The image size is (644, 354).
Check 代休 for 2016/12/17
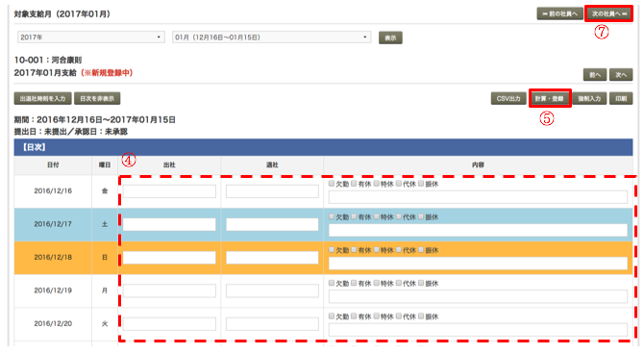pyautogui.click(x=398, y=217)
